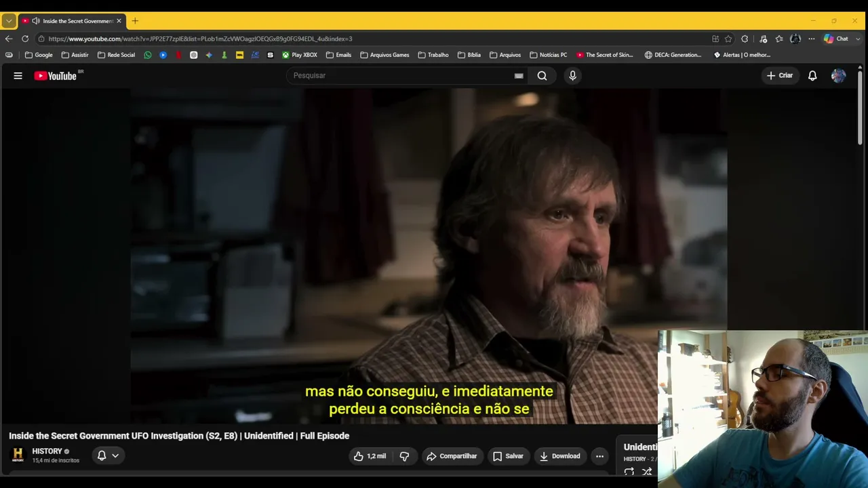The width and height of the screenshot is (868, 488).
Task: Open a new browser tab
Action: [135, 21]
